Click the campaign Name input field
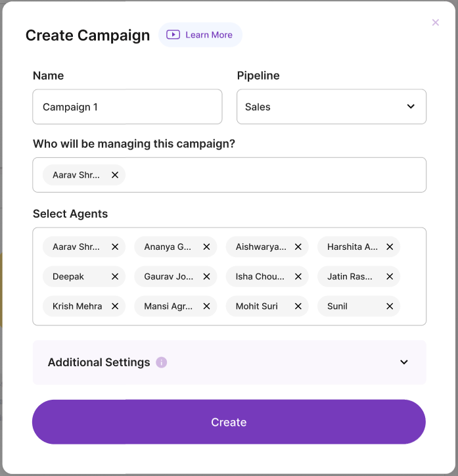 pos(127,107)
